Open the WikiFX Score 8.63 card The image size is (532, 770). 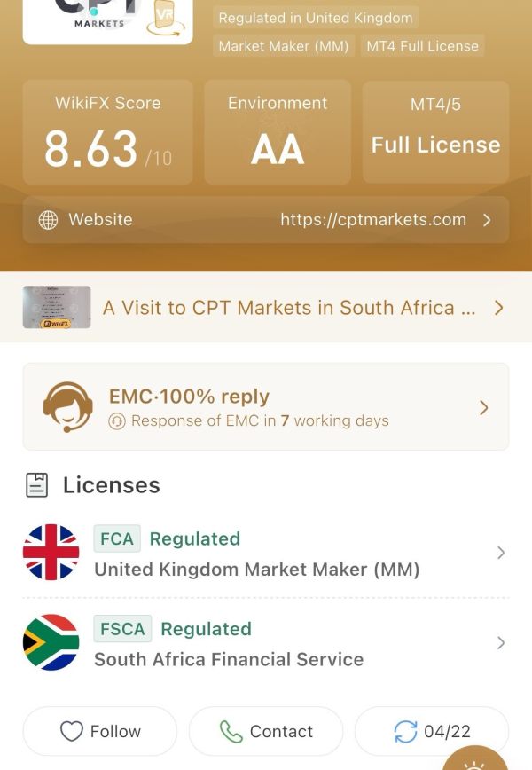click(108, 132)
